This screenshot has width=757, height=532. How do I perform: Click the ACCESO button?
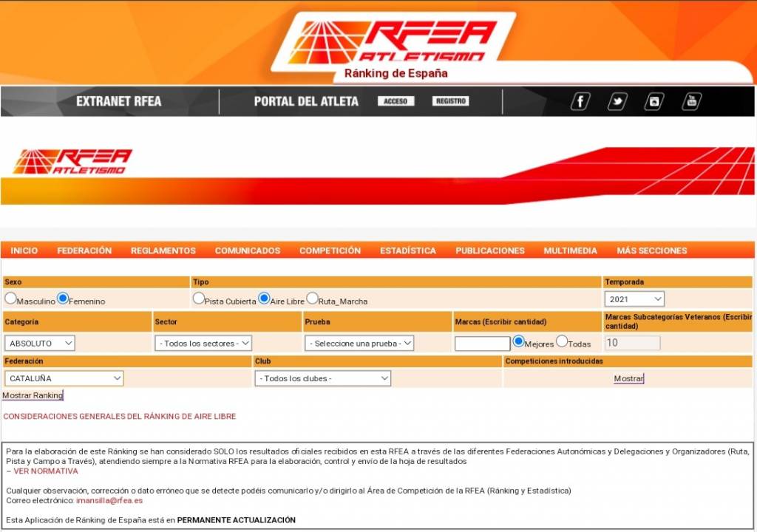(396, 101)
